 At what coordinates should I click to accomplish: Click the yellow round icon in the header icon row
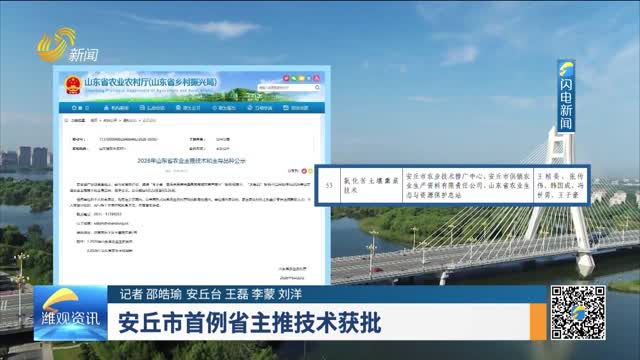pyautogui.click(x=302, y=78)
